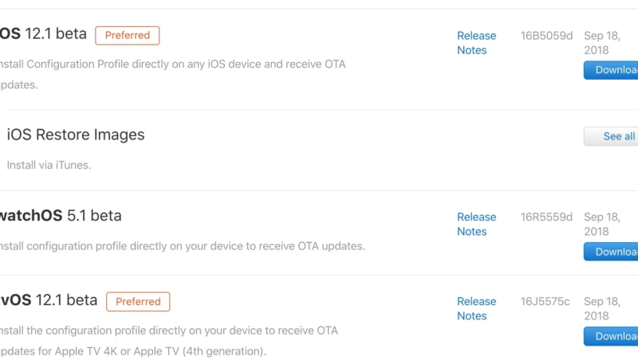638x364 pixels.
Task: Select the iOS Restore Images heading
Action: pos(76,135)
